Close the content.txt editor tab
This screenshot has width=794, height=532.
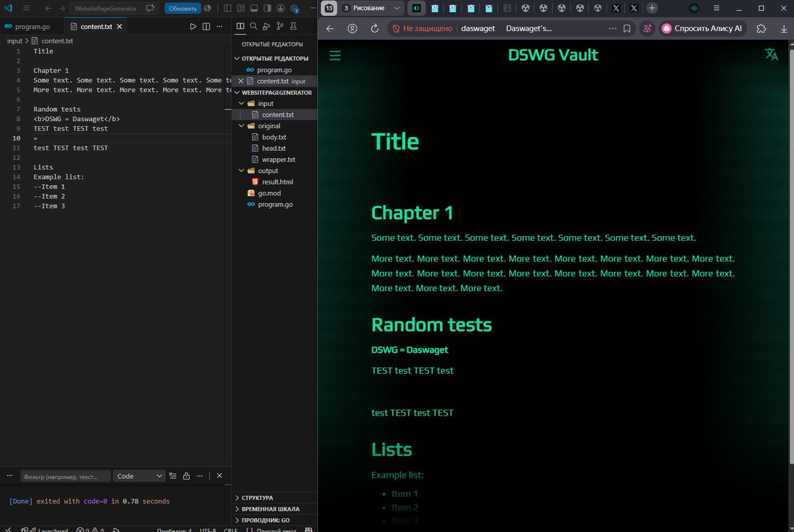pos(119,26)
